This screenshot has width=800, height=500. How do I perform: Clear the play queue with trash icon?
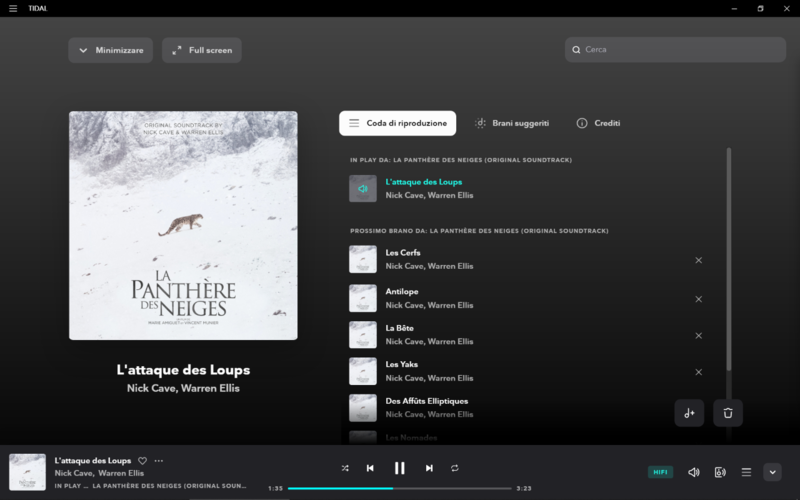click(x=728, y=413)
